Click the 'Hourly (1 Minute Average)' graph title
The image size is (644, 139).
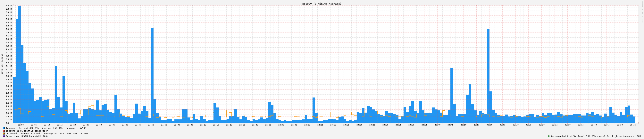pos(322,4)
